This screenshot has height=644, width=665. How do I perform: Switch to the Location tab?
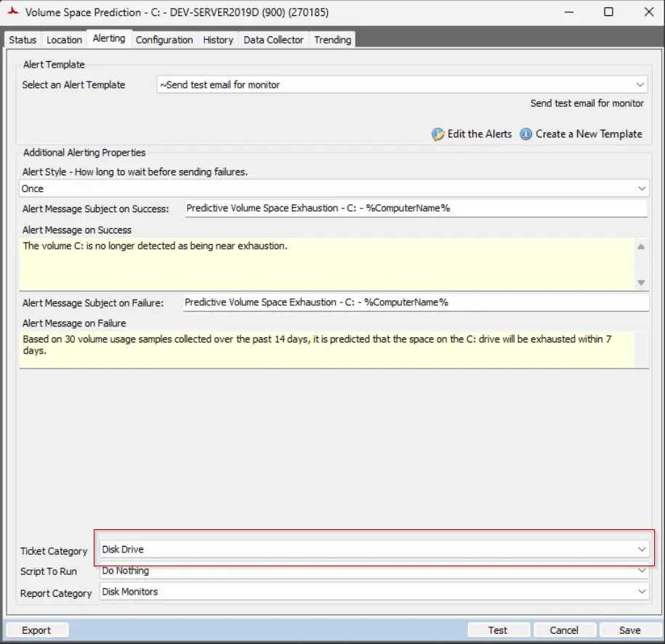(64, 40)
